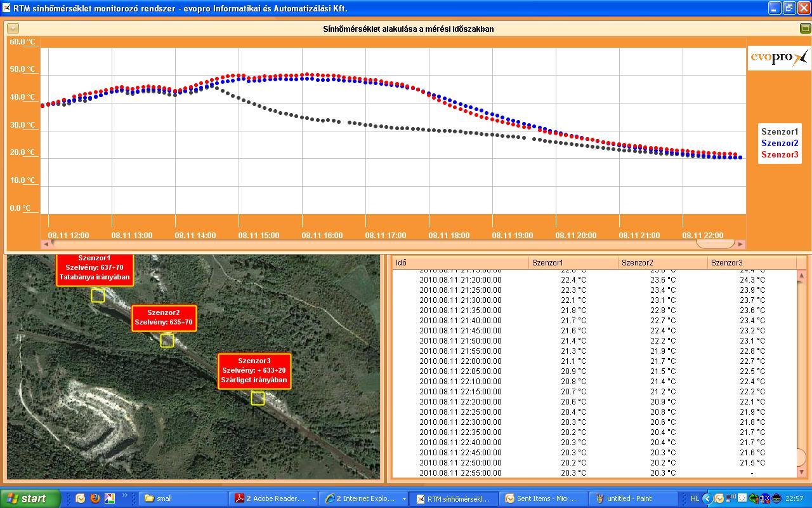The height and width of the screenshot is (508, 812).
Task: Click the chart's left scroll arrow
Action: click(46, 244)
